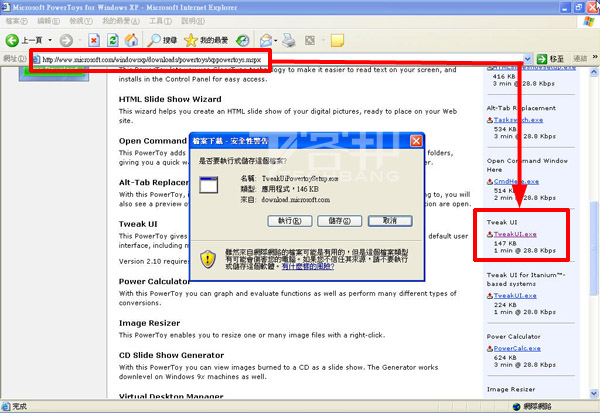Click the 儲存(S) Save button
This screenshot has width=600, height=413.
point(339,221)
